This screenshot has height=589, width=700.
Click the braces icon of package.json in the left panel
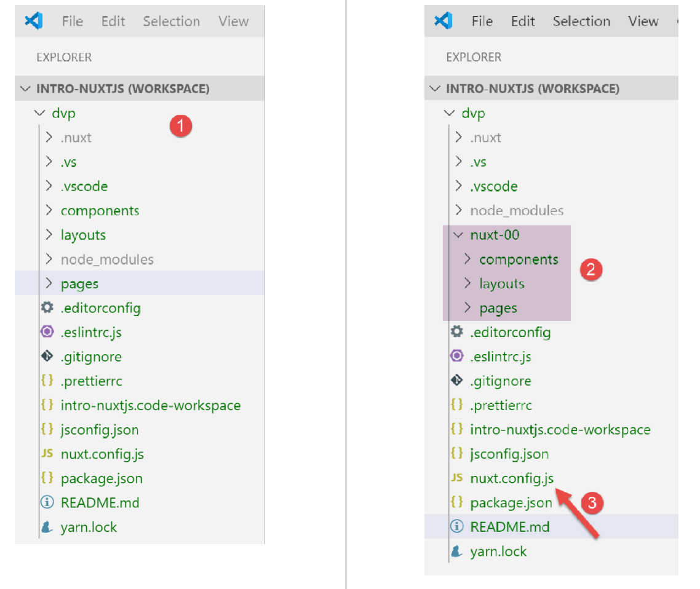click(x=47, y=478)
